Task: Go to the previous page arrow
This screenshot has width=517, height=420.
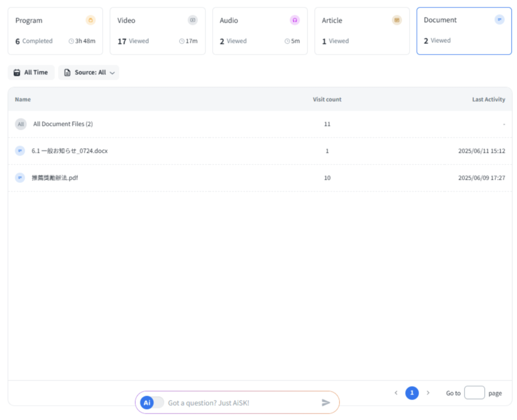Action: (396, 393)
